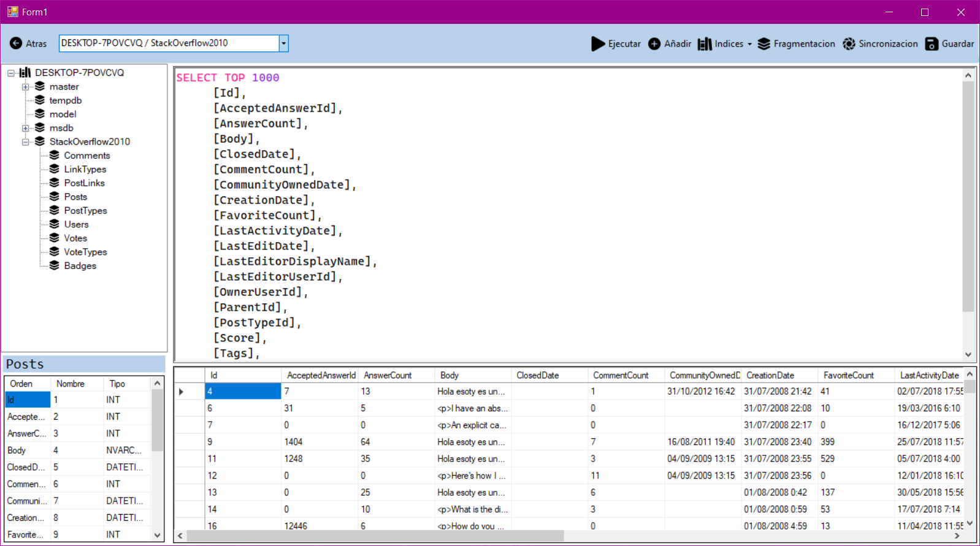
Task: Select the Badges table in tree
Action: click(80, 266)
